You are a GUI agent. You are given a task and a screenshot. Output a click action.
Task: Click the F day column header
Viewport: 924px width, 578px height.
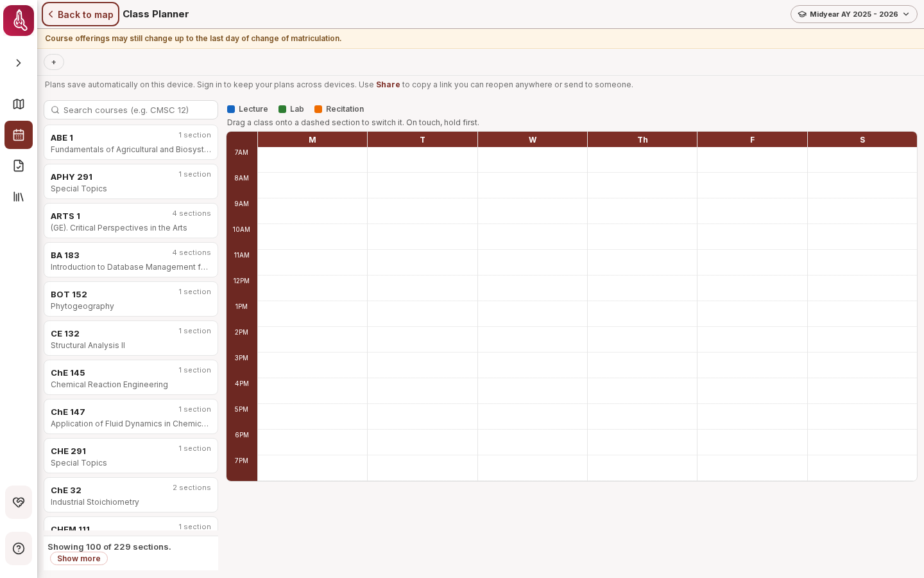pos(752,139)
